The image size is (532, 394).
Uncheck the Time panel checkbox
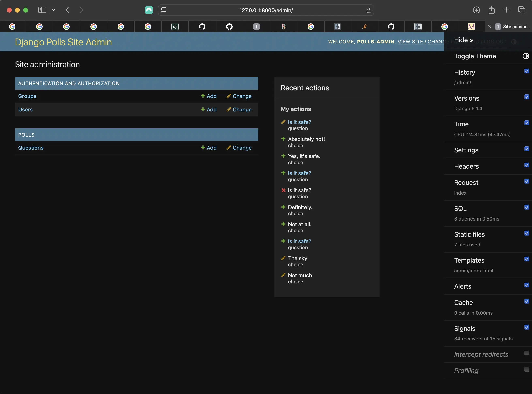[527, 123]
